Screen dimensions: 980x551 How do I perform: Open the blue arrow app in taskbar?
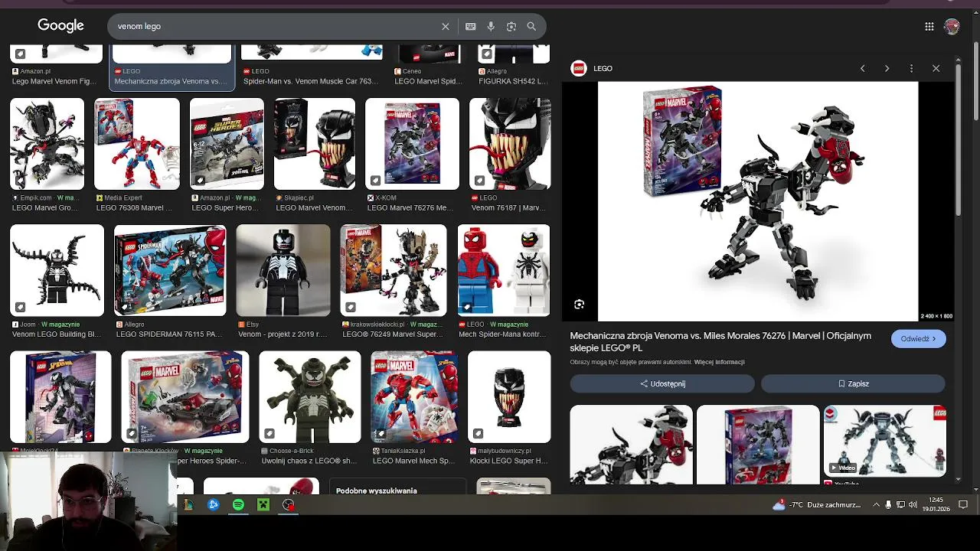coord(213,504)
